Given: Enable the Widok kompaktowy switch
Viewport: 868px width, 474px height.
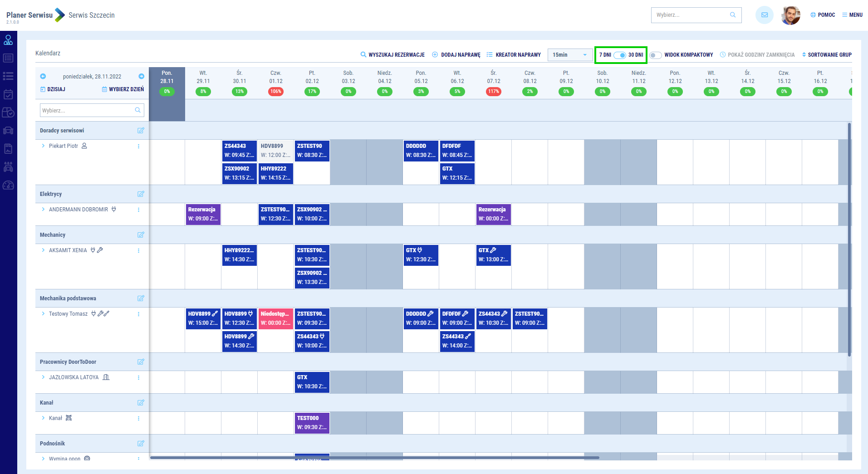Looking at the screenshot, I should pos(655,55).
